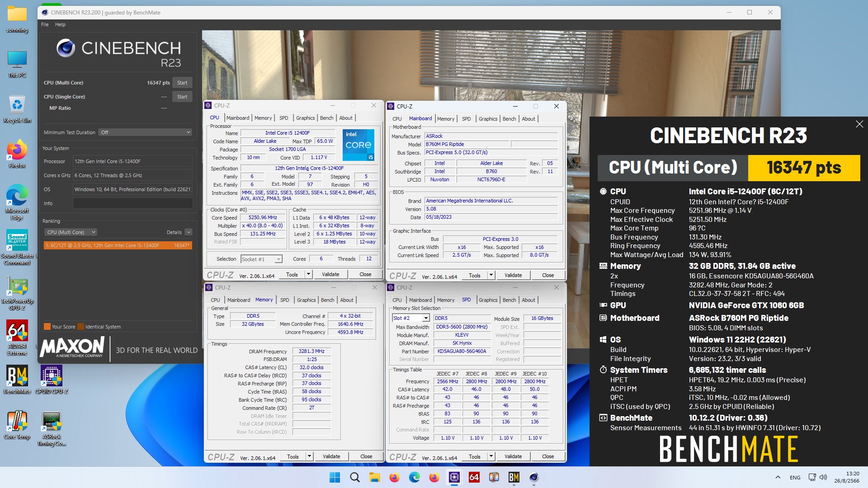
Task: Switch to AIDA64 in taskbar
Action: [474, 477]
